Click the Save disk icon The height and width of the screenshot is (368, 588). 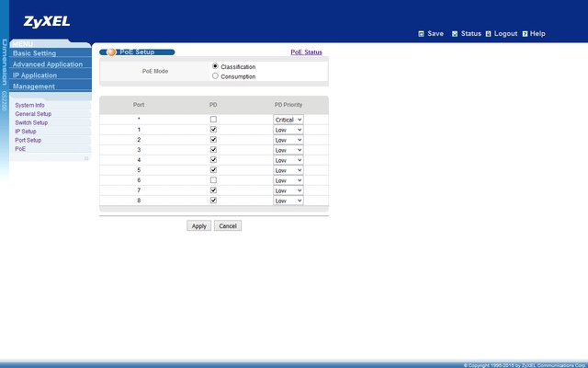click(x=421, y=34)
